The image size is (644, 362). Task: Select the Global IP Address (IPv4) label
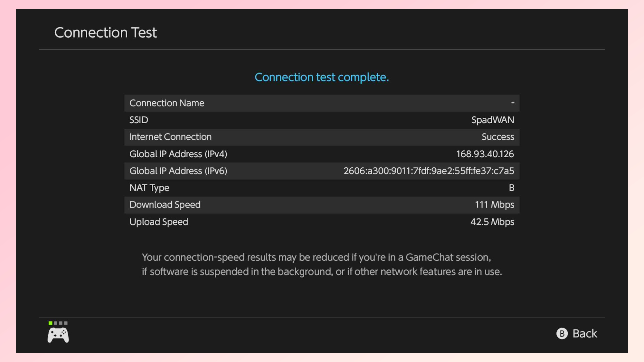pyautogui.click(x=178, y=154)
